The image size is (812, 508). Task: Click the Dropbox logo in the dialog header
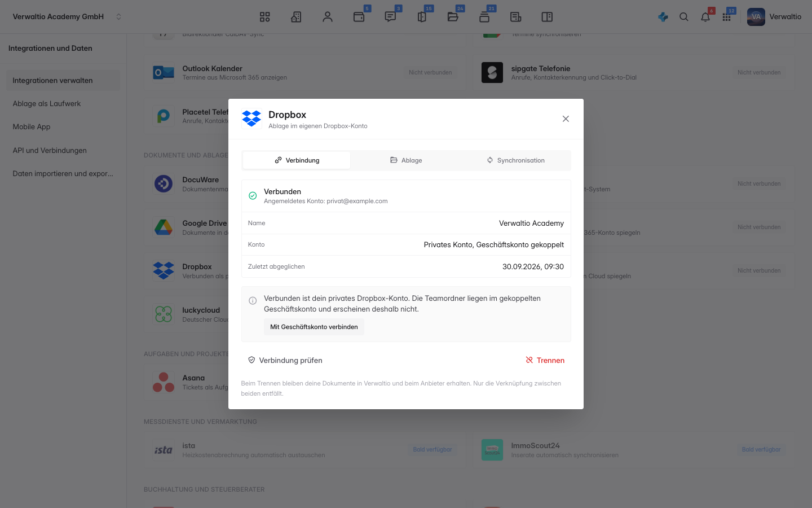pos(251,119)
